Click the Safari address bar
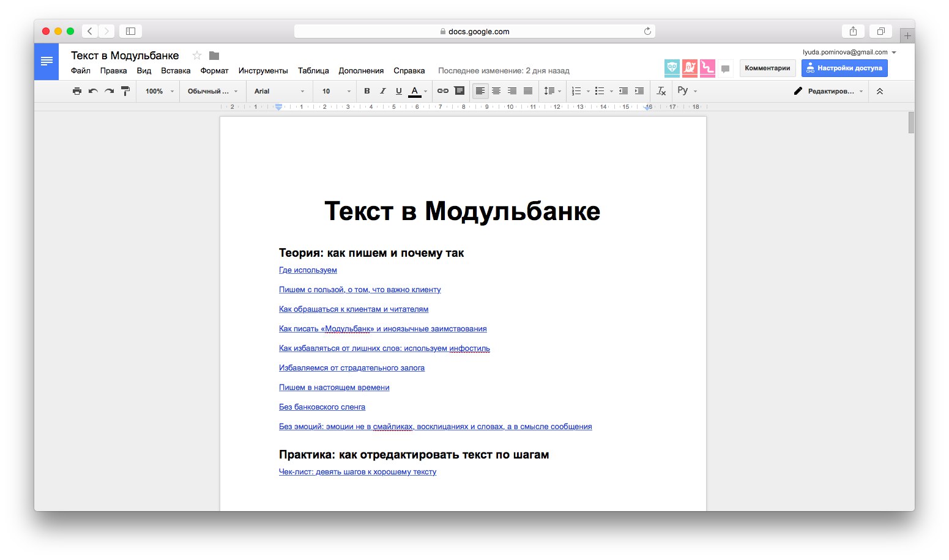This screenshot has height=560, width=949. click(x=475, y=31)
